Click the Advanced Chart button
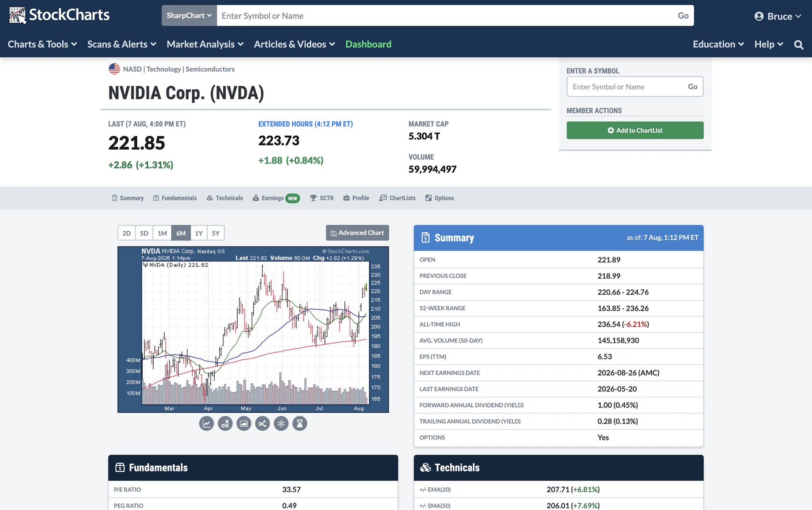 tap(357, 233)
